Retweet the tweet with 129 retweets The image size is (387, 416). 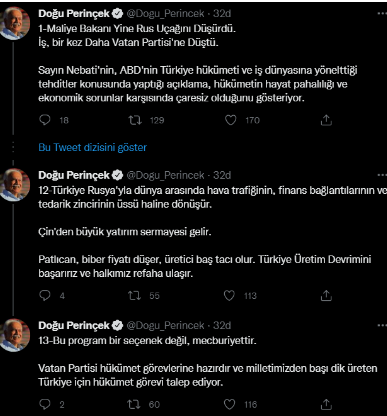[135, 120]
